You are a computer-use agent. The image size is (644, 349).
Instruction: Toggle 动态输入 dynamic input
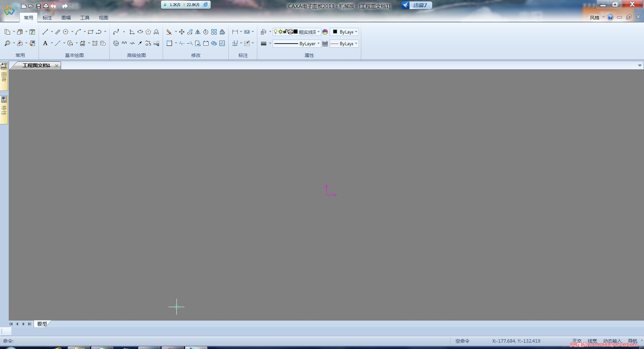pos(612,341)
